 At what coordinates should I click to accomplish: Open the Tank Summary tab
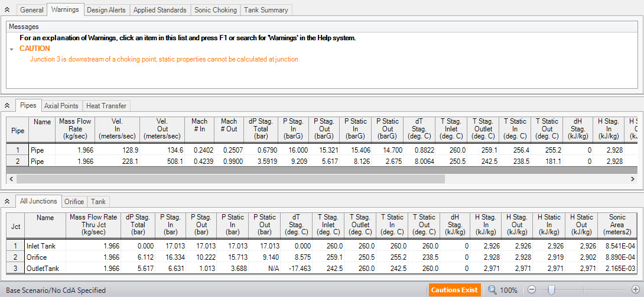267,10
